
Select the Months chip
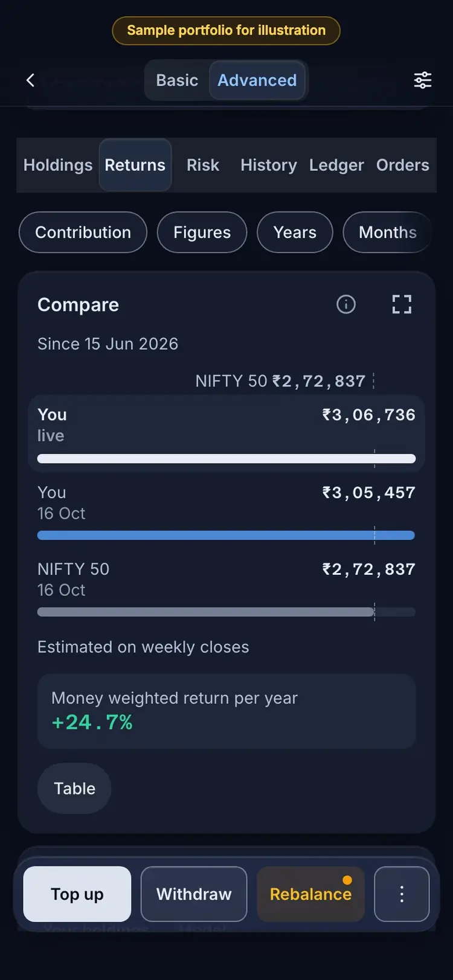point(388,232)
